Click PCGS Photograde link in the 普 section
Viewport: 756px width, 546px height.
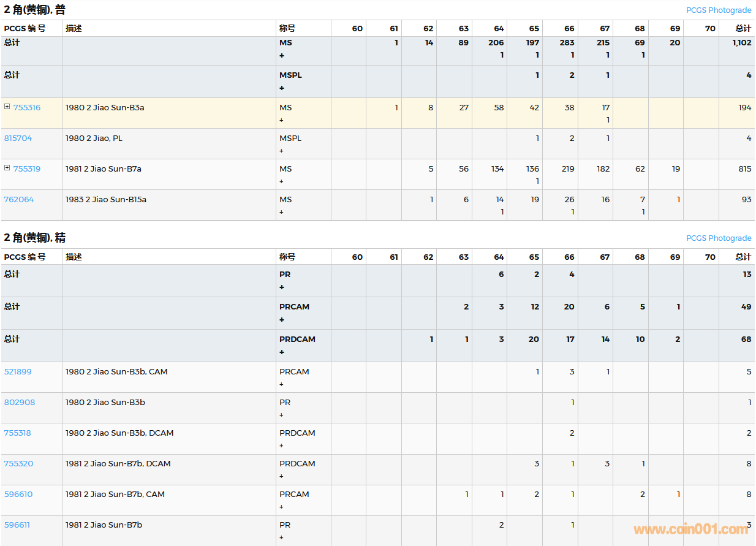point(718,10)
